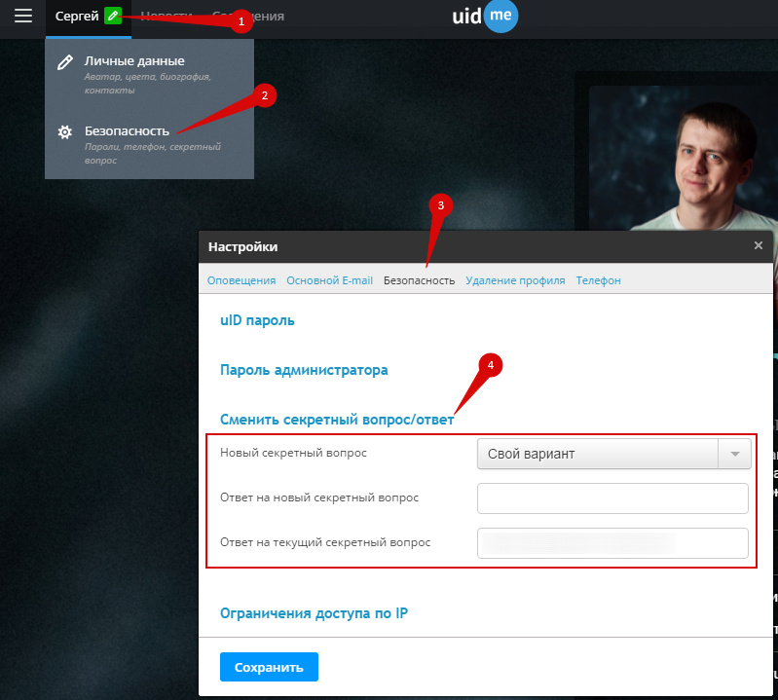The height and width of the screenshot is (700, 778).
Task: Collapse Сменить секретный вопрос/ответ section
Action: [x=338, y=420]
